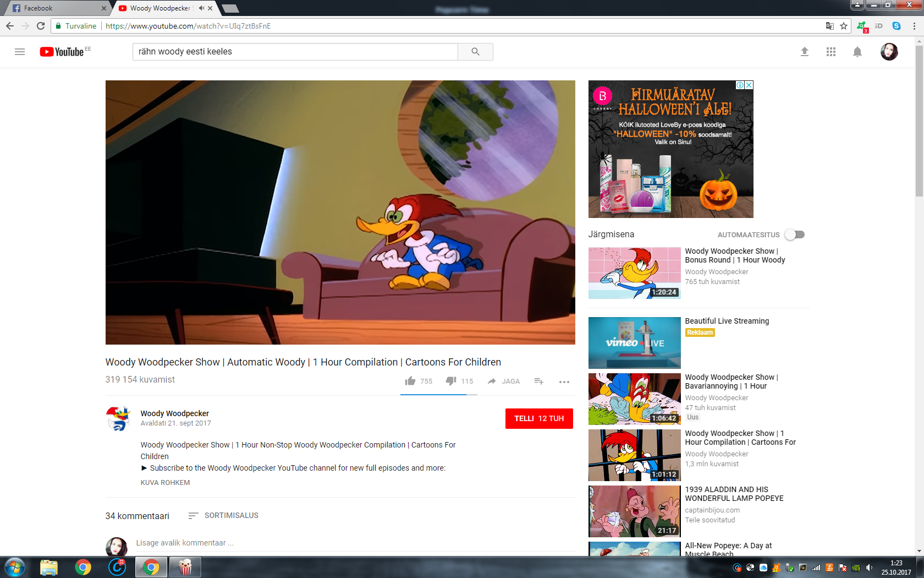Click the YouTube search input box
This screenshot has width=924, height=578.
[x=295, y=52]
